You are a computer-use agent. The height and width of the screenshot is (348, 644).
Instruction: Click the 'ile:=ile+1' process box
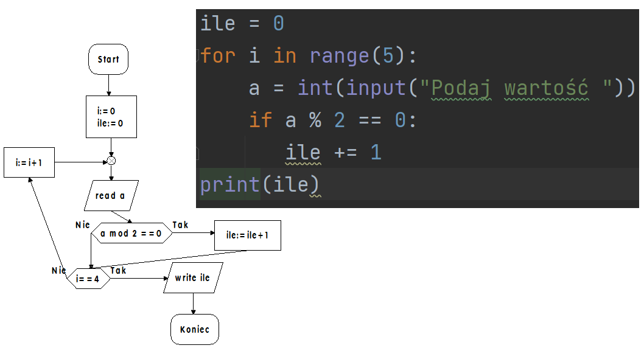[x=248, y=235]
